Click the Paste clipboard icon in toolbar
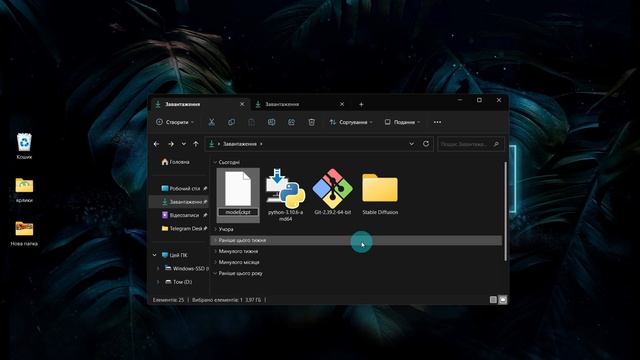This screenshot has height=360, width=640. [251, 122]
